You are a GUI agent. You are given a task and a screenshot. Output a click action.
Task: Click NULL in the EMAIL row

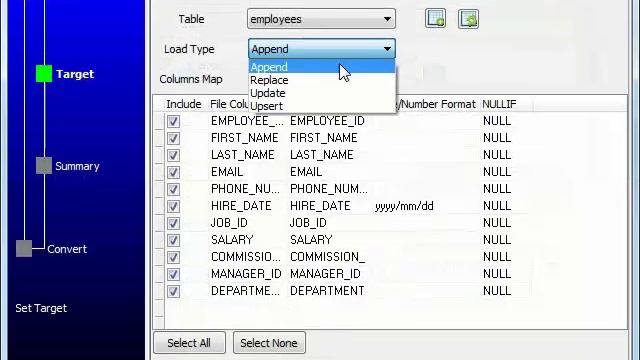tap(497, 172)
